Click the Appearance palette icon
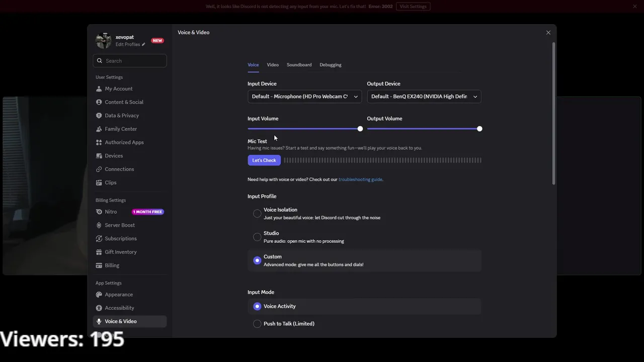 (x=99, y=295)
